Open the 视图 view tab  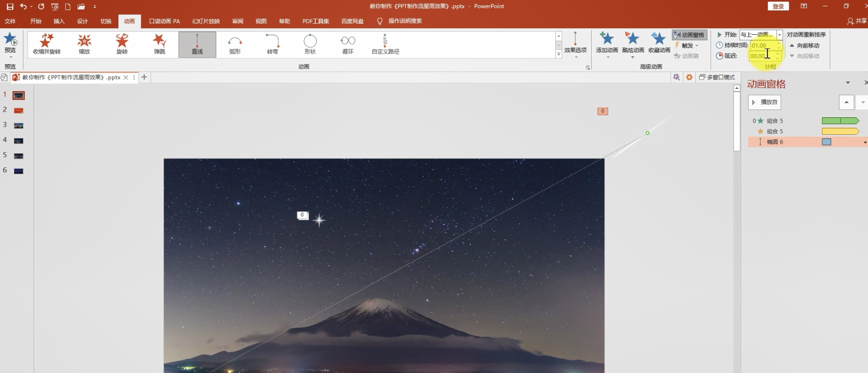coord(261,22)
